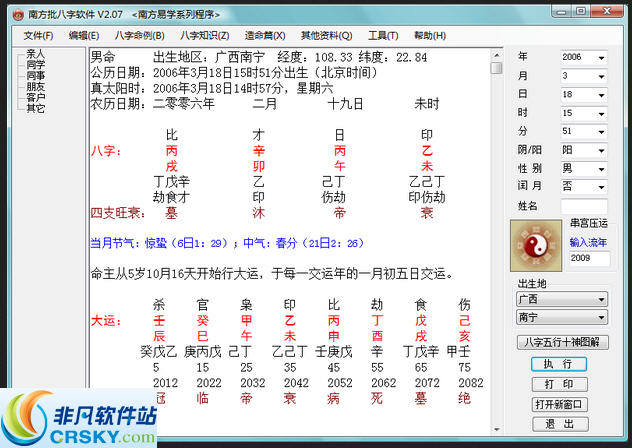The height and width of the screenshot is (448, 632).
Task: Click the 八字五行十神图解 button
Action: tap(562, 343)
